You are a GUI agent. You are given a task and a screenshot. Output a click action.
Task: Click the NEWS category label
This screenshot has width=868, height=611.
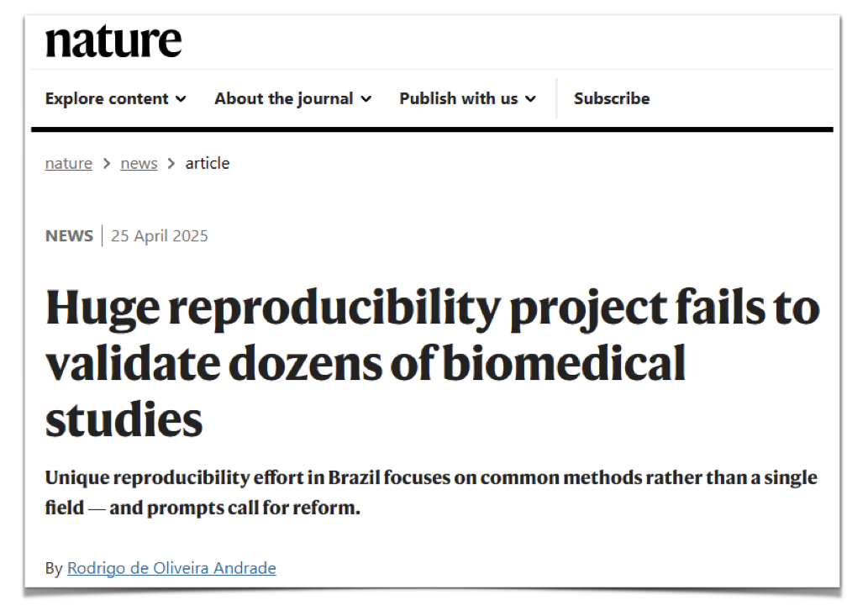click(69, 236)
